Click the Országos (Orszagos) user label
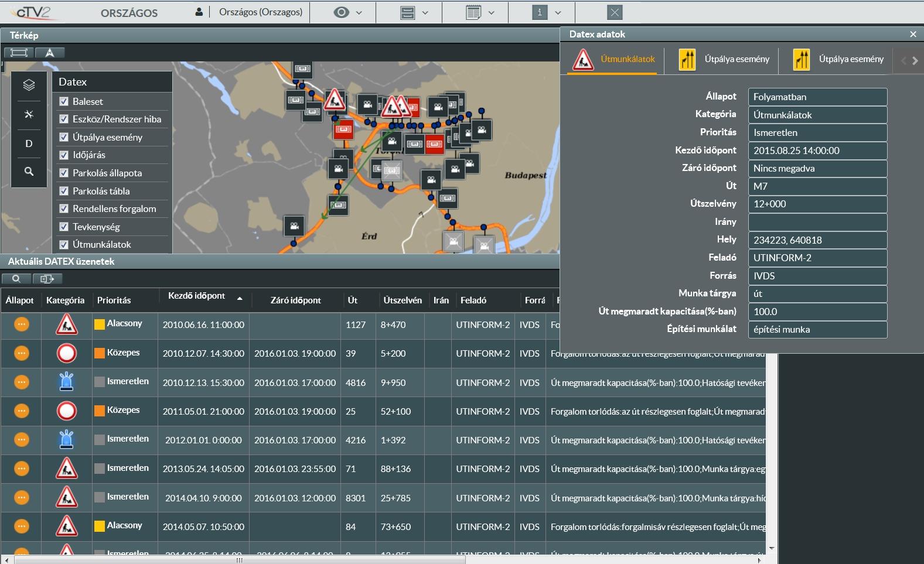Screen dimensions: 924x564 (261, 12)
